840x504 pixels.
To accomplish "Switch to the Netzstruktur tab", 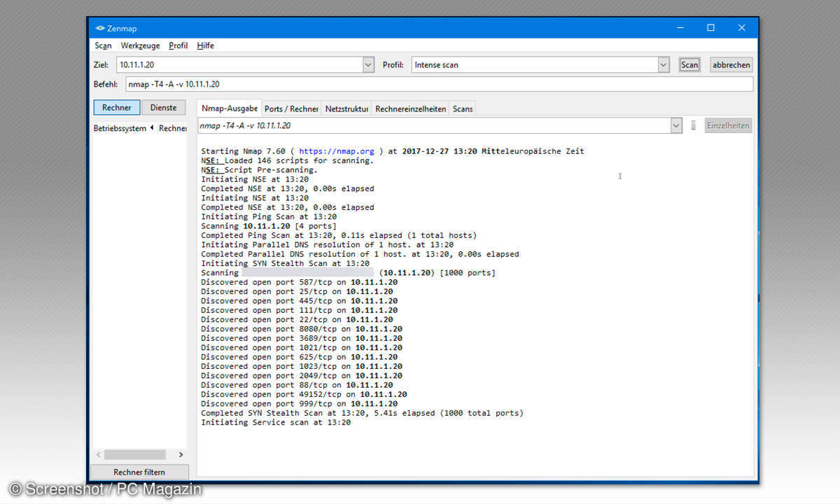I will click(346, 108).
